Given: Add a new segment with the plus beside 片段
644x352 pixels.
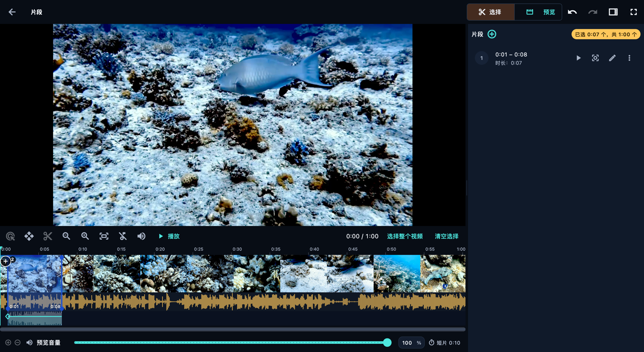Looking at the screenshot, I should pos(492,34).
